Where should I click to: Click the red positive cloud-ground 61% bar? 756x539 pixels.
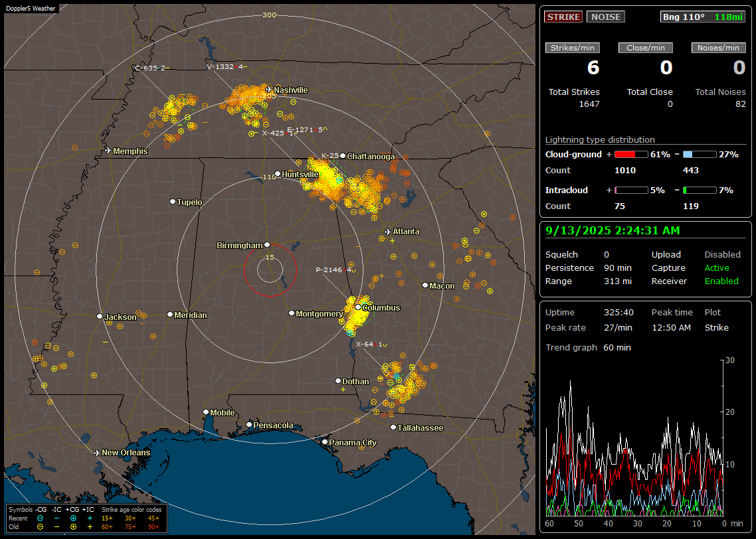(631, 155)
